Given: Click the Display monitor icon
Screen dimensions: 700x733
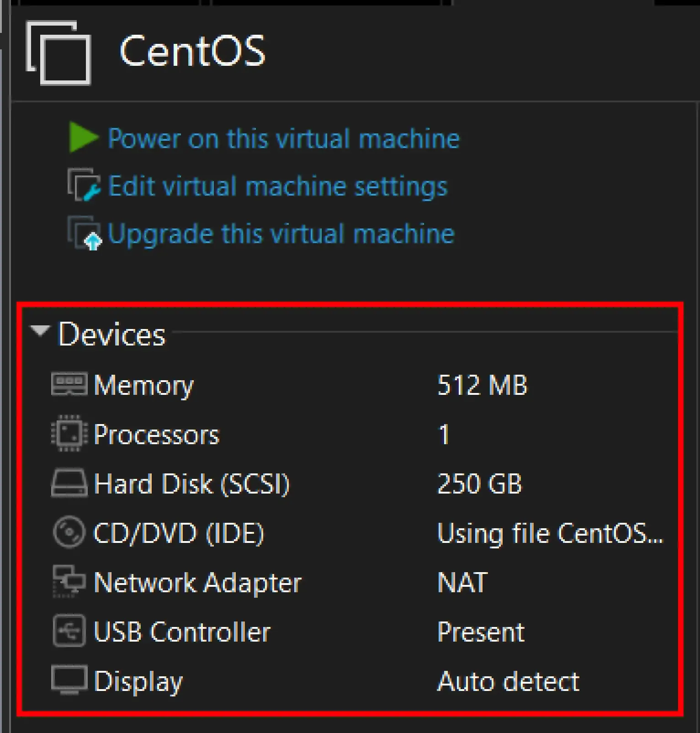Looking at the screenshot, I should tap(69, 680).
